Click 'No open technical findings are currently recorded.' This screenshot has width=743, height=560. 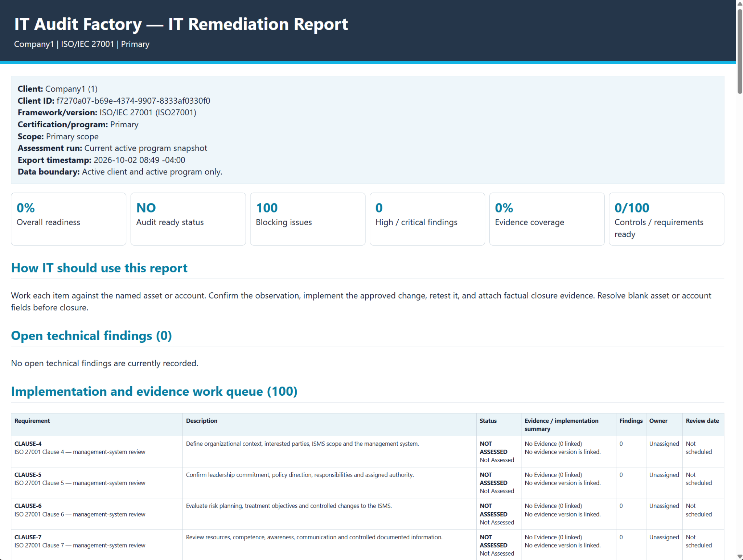[x=104, y=363]
